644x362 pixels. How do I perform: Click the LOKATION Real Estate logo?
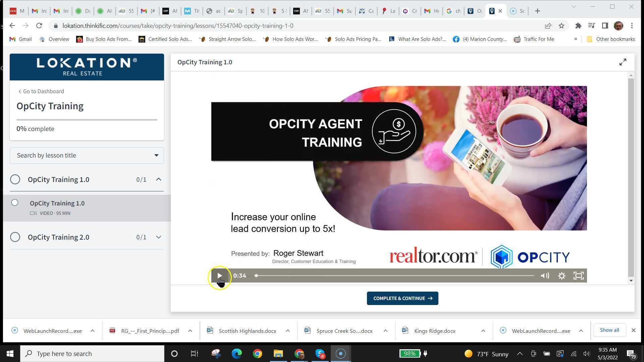pos(87,67)
